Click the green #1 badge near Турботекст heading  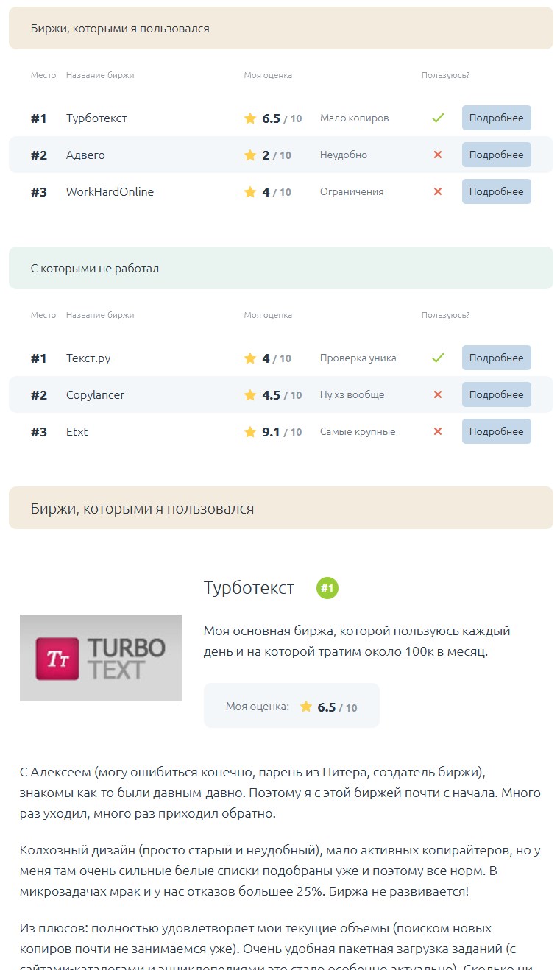tap(327, 588)
